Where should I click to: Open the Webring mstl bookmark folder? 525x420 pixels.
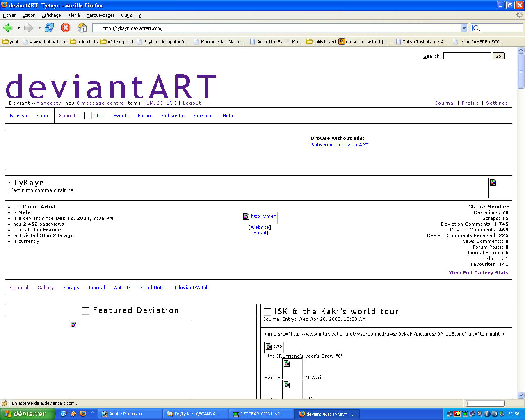pos(117,42)
